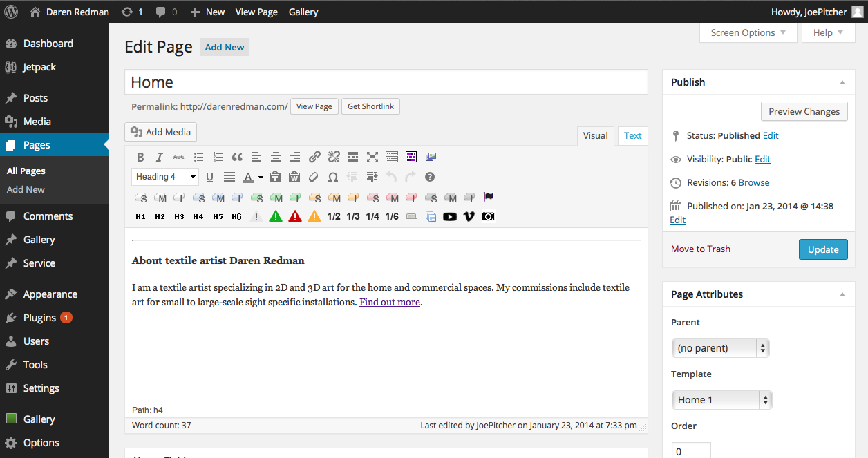Enter distraction-free fullscreen mode
Viewport: 868px width, 458px height.
tap(372, 157)
